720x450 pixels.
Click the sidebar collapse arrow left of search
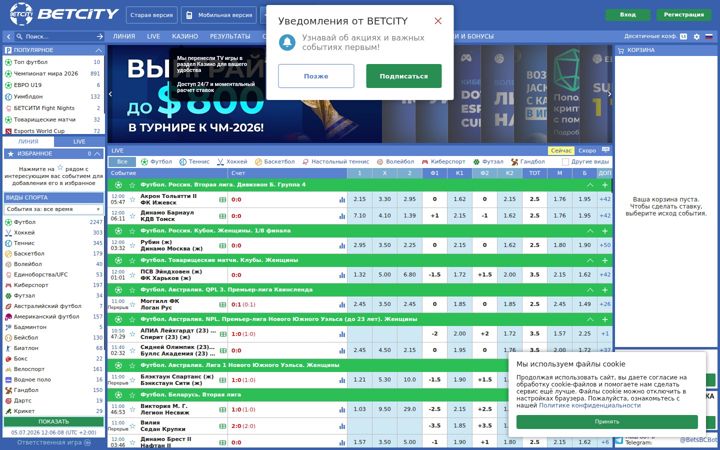8,36
